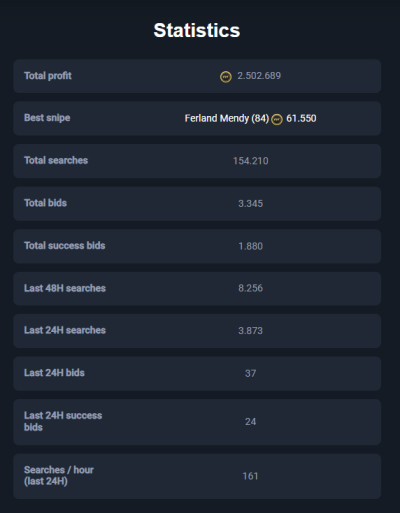The image size is (400, 513).
Task: Open the Ferland Mendy (84) best snipe
Action: click(x=227, y=118)
